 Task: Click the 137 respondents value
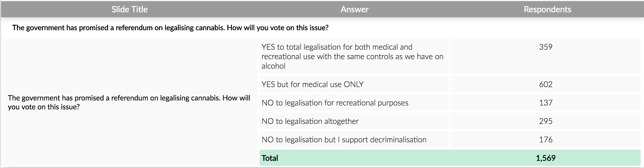pyautogui.click(x=546, y=103)
